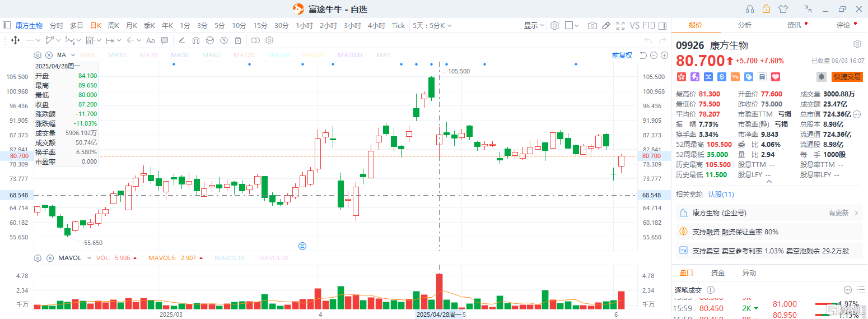Remove the MA indicator with X icon

click(x=49, y=55)
